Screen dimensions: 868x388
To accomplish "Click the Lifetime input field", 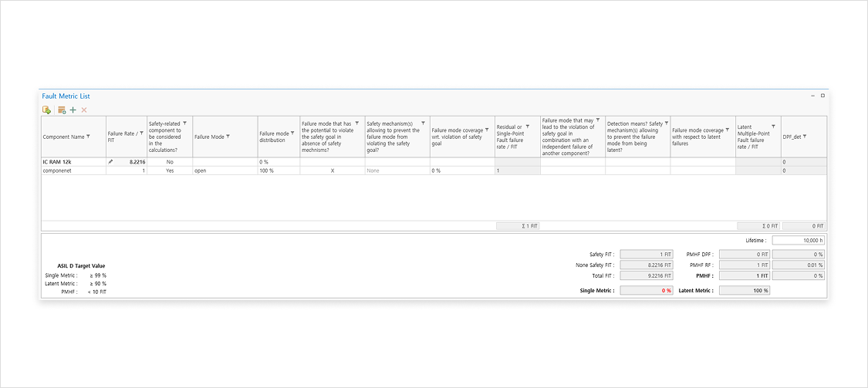I will [799, 241].
